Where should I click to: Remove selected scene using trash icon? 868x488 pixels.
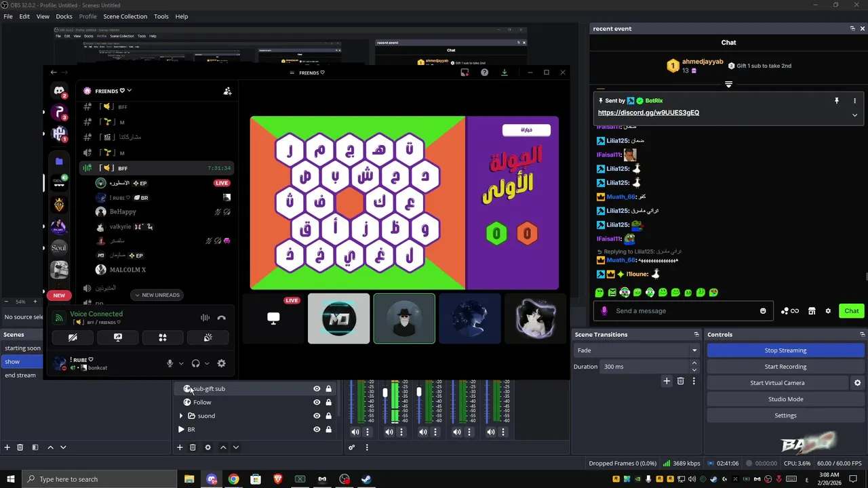tap(20, 447)
